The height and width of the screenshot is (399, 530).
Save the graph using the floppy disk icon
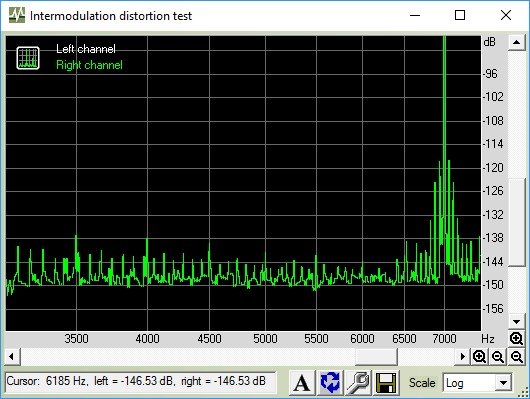[386, 383]
